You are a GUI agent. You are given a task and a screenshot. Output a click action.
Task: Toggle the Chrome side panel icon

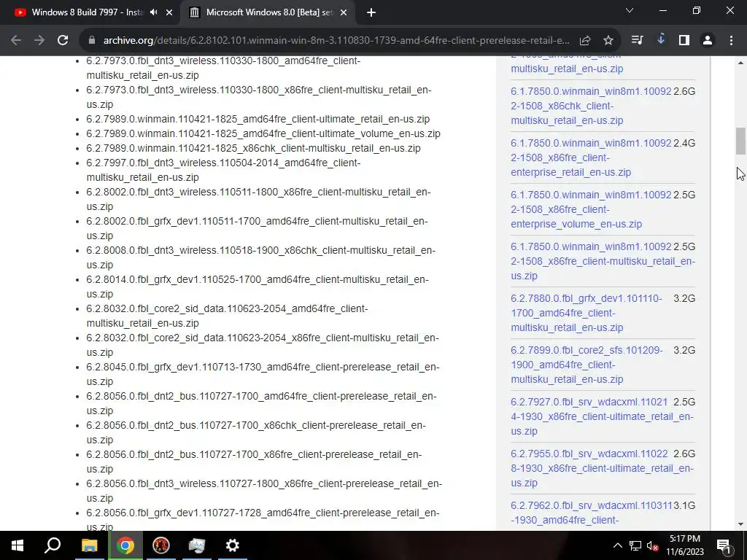[684, 41]
